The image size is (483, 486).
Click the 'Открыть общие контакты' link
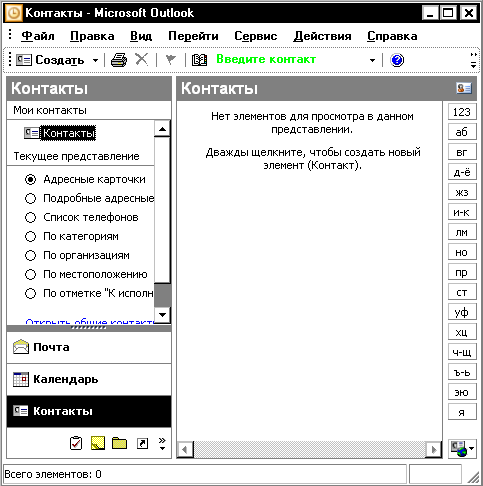pos(89,322)
